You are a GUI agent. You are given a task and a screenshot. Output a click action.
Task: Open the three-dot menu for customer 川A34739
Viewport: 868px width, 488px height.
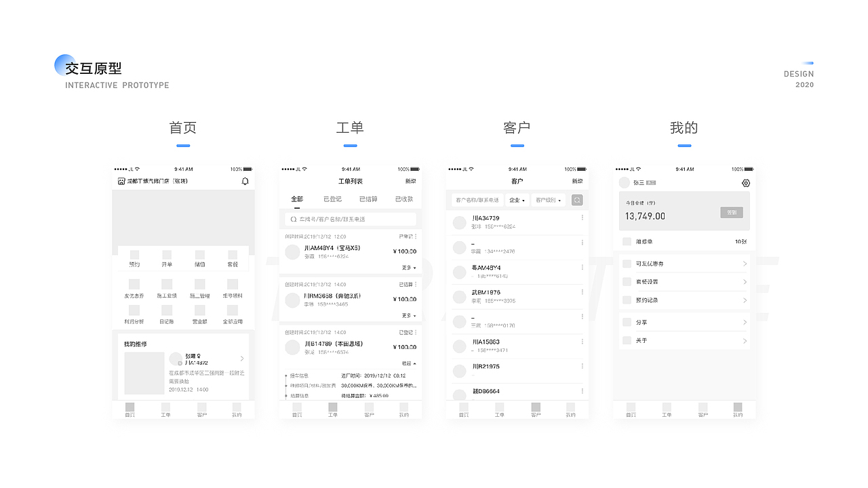[582, 218]
